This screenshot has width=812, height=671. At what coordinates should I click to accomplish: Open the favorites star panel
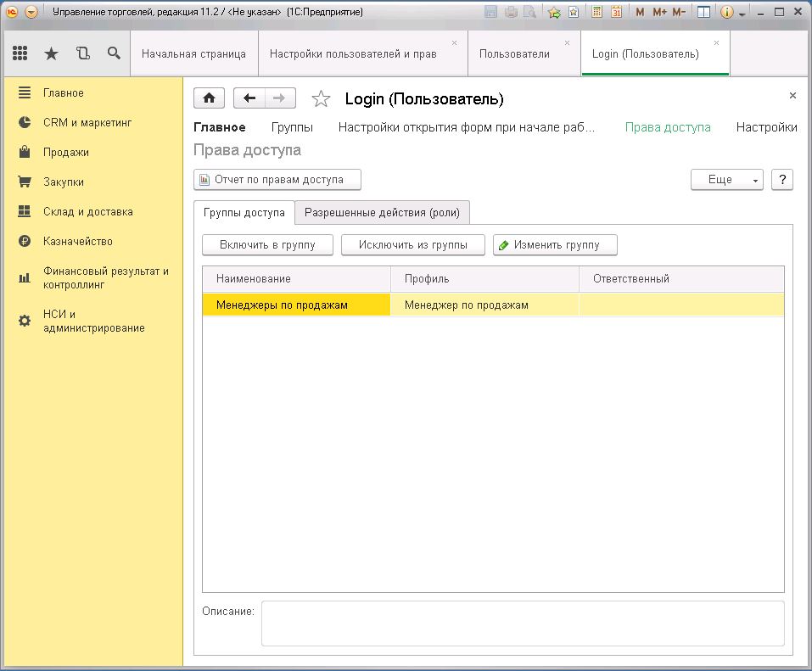click(51, 53)
